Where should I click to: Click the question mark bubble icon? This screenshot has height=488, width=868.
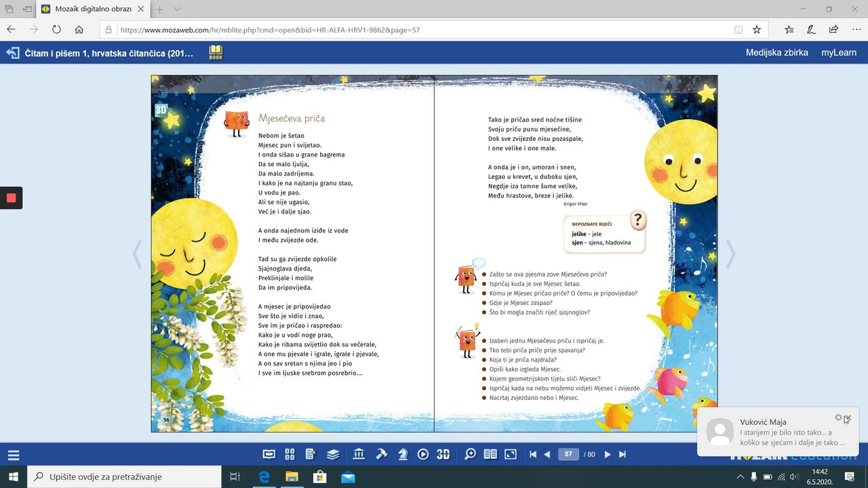tap(637, 220)
